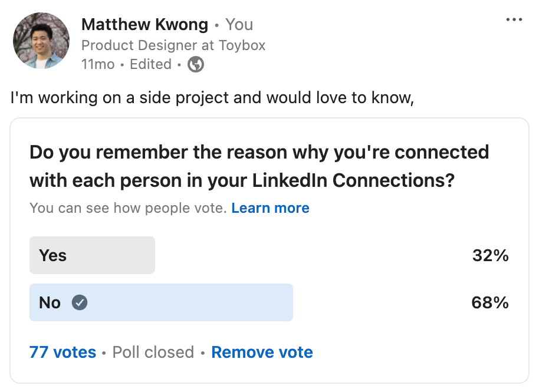The width and height of the screenshot is (539, 392).
Task: Click the globe public visibility icon
Action: point(196,64)
